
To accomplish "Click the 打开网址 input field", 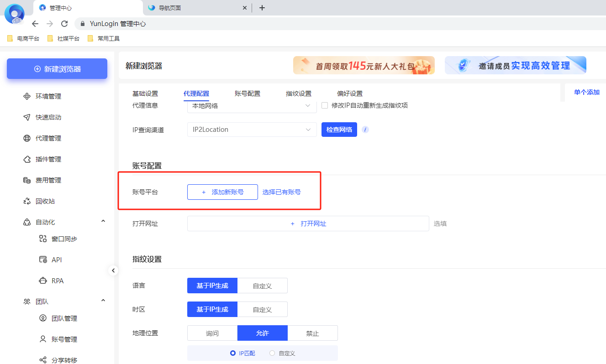I will [x=308, y=224].
